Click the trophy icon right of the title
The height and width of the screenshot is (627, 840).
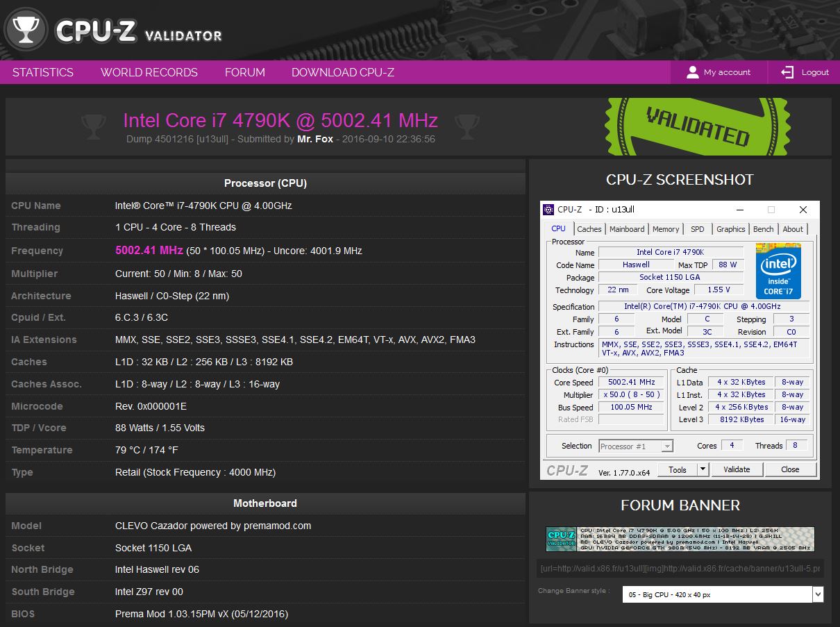(467, 126)
